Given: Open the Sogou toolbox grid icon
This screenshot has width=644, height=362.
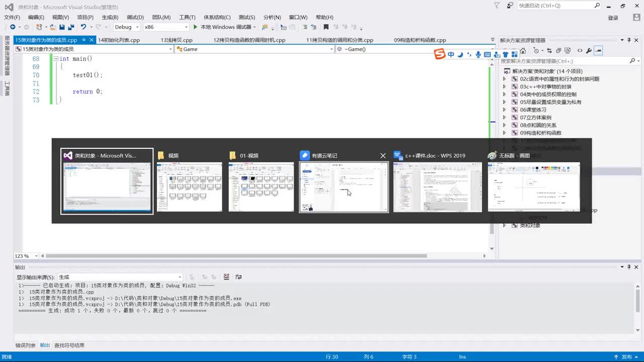Looking at the screenshot, I should [x=514, y=55].
